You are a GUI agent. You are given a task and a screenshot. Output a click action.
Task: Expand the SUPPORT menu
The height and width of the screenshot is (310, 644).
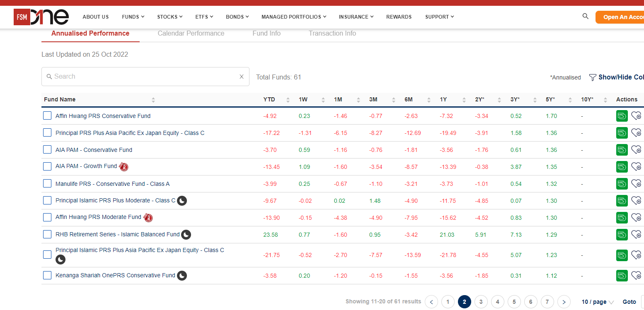(440, 17)
